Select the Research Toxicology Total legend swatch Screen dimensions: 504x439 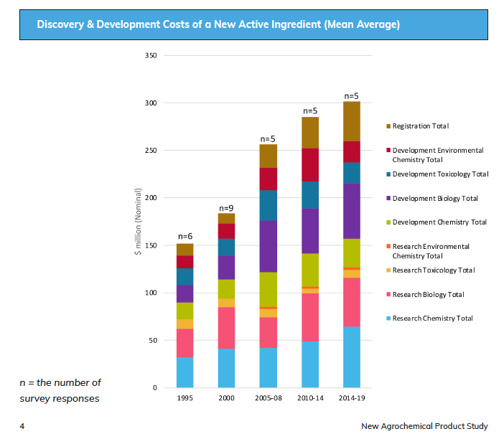[388, 270]
